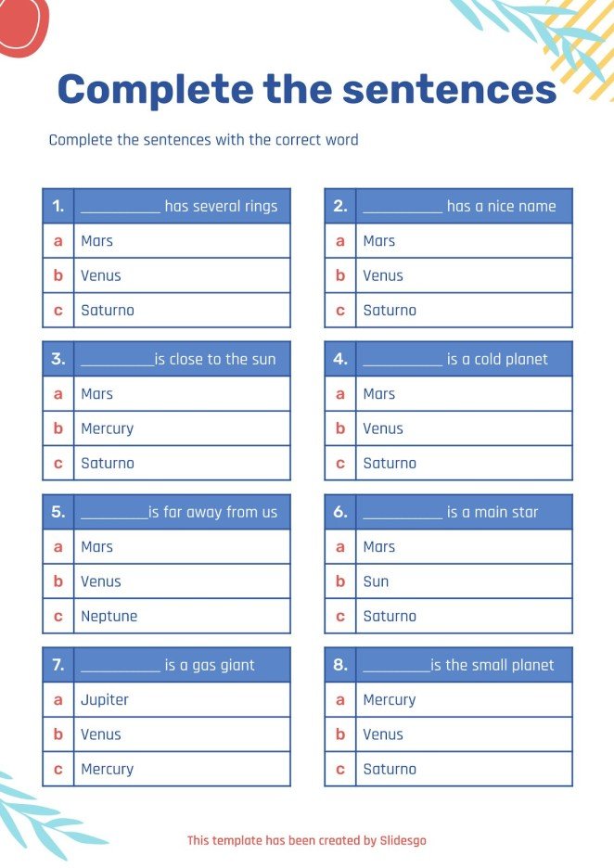
Task: Click the blank in 'is a gas giant'
Action: [x=121, y=667]
